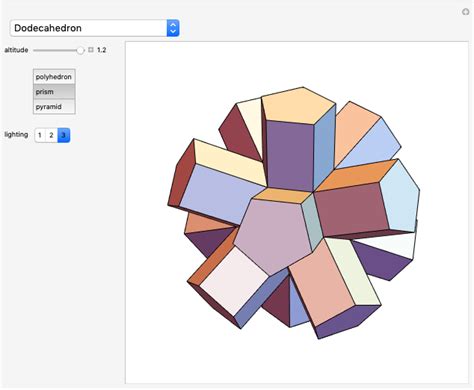Viewport: 474px width, 390px height.
Task: Click the circular plus icon in top-right corner
Action: click(x=465, y=12)
